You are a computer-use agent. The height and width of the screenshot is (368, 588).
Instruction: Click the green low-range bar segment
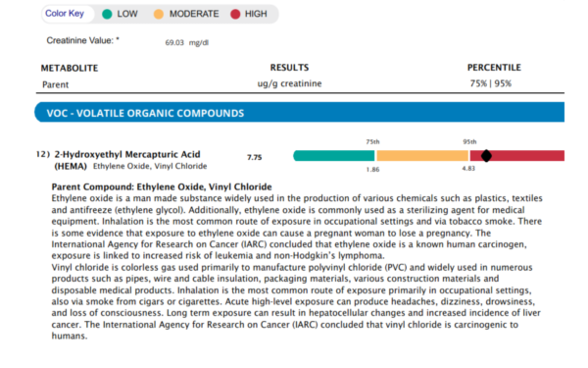pyautogui.click(x=334, y=155)
